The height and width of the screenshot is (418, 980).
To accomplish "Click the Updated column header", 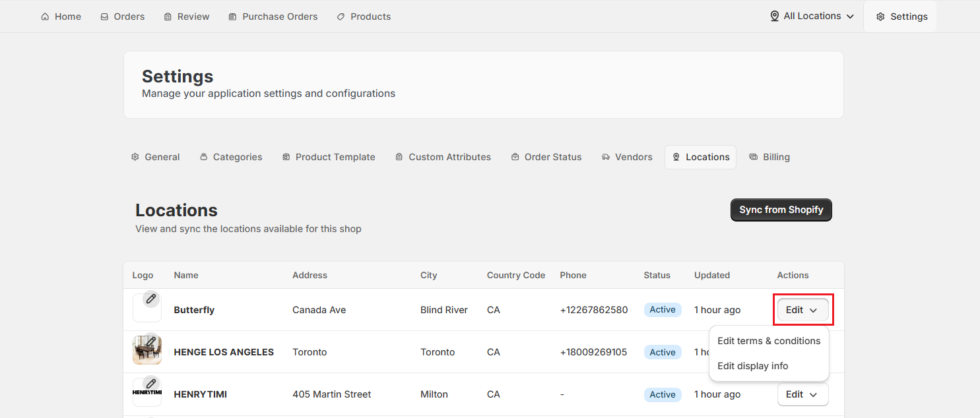I will [712, 275].
